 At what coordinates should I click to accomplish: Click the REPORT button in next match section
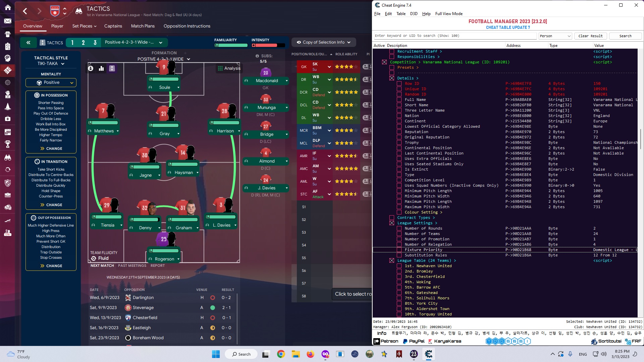[157, 265]
